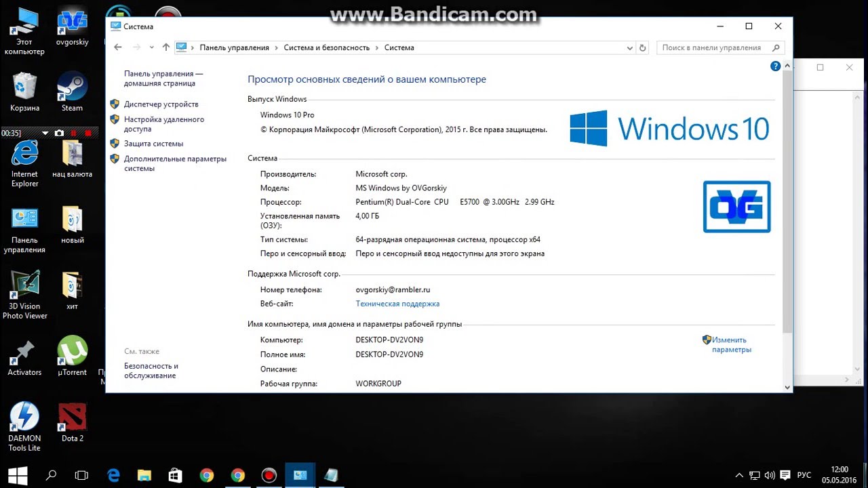The width and height of the screenshot is (868, 488).
Task: Click the vertical scrollbar thumb
Action: click(x=787, y=201)
